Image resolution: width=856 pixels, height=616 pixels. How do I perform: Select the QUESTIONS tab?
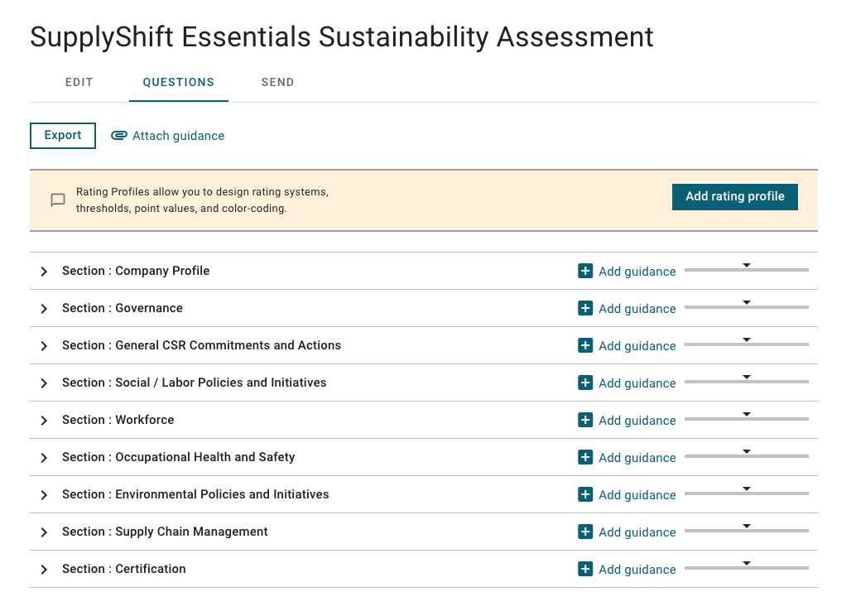point(179,83)
